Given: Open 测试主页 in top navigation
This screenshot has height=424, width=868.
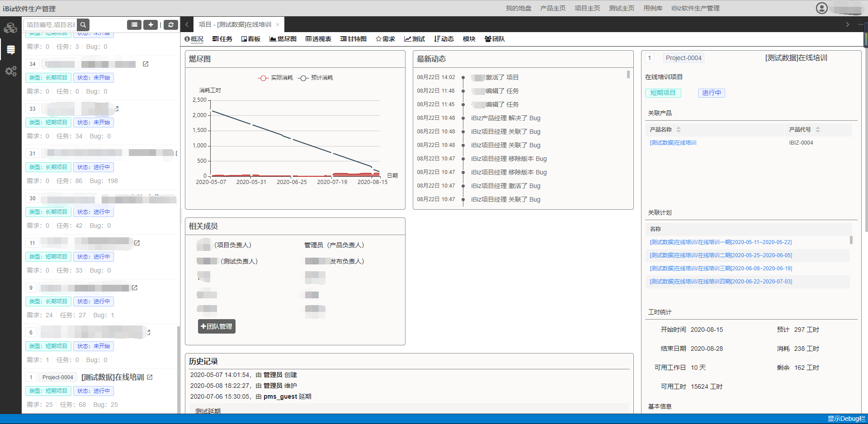Looking at the screenshot, I should (622, 8).
